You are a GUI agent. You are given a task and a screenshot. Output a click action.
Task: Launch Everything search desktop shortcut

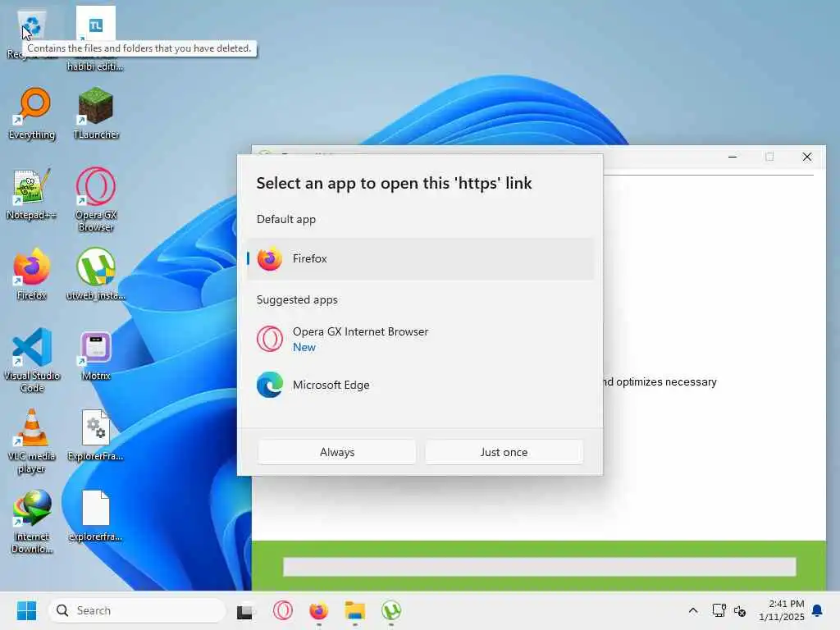tap(32, 113)
